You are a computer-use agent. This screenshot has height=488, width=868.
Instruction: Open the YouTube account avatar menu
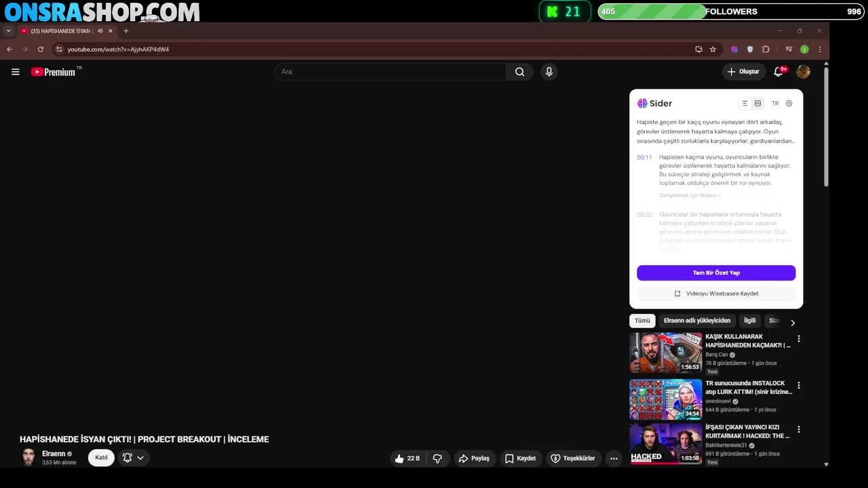[804, 71]
